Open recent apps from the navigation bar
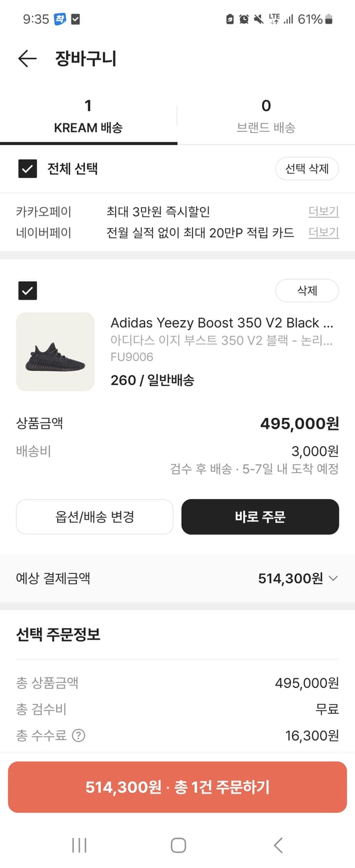 79,845
